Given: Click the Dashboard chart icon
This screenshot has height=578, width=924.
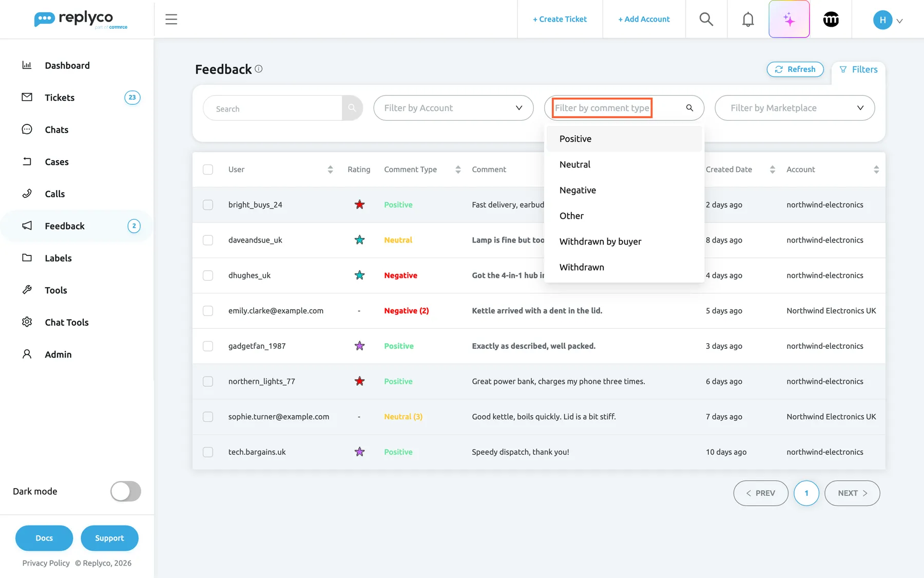Looking at the screenshot, I should coord(27,65).
